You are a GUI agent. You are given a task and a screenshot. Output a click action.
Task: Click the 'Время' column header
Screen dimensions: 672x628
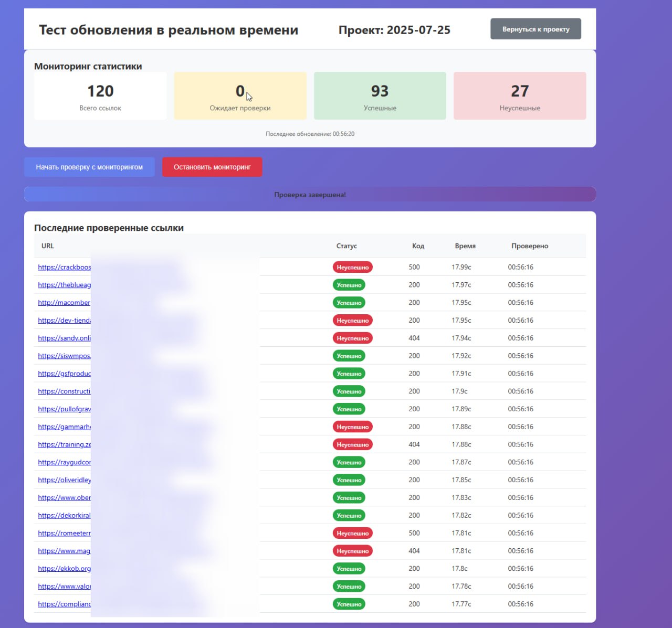pos(465,246)
